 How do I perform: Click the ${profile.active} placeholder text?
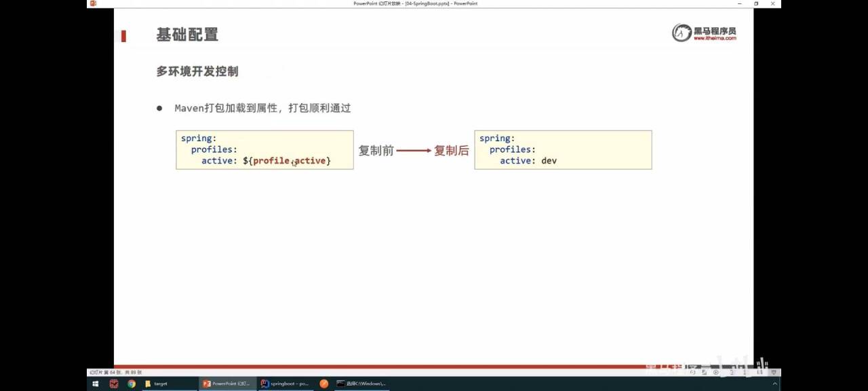[287, 161]
